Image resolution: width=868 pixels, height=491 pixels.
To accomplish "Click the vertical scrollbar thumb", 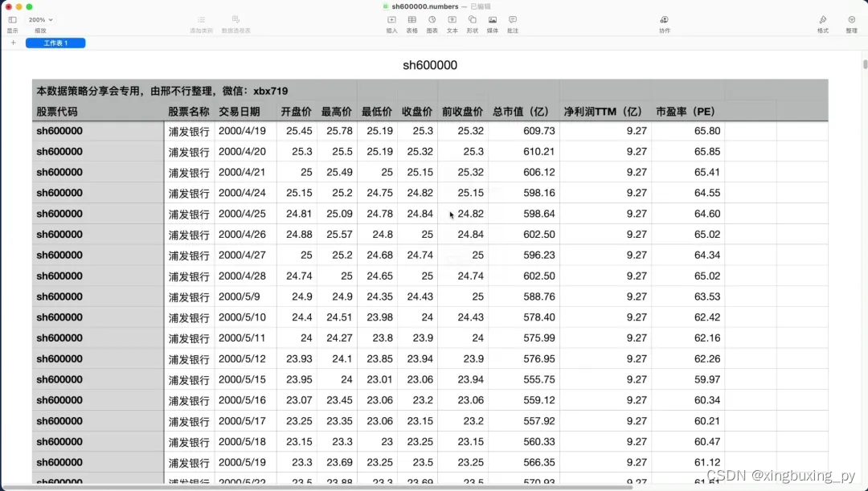I will coord(865,63).
